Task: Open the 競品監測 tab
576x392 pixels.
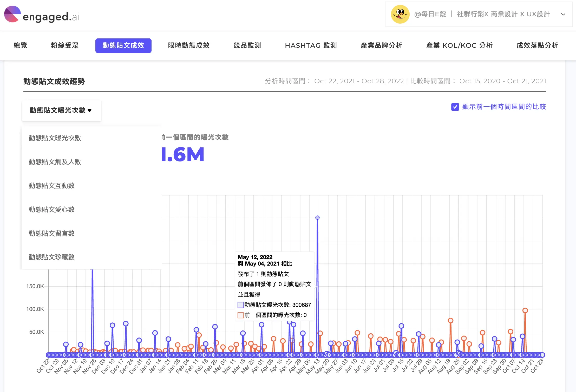Action: 247,45
